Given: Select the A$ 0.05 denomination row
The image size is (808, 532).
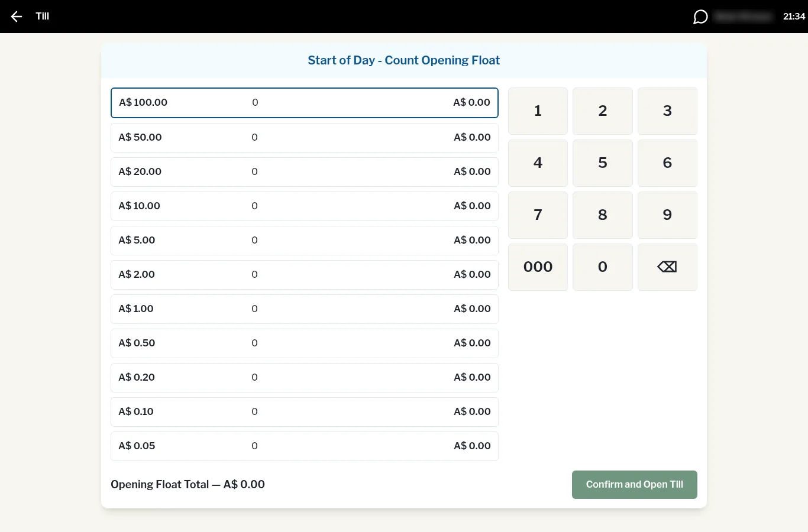Looking at the screenshot, I should [305, 446].
